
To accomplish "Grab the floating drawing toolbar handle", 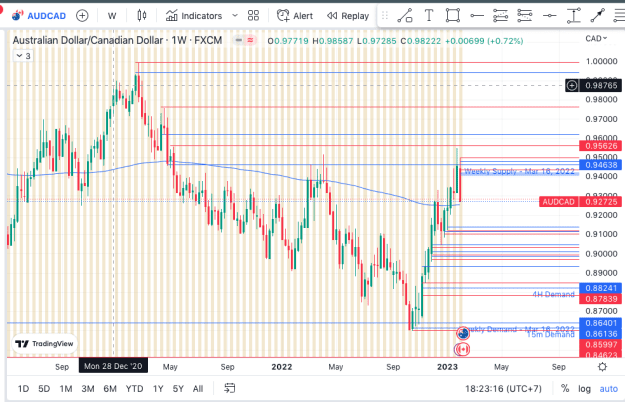I will (385, 16).
